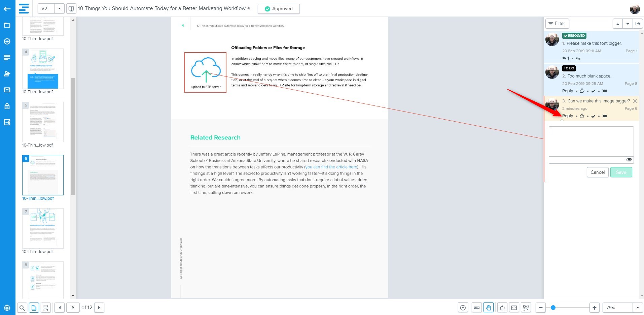
Task: Expand the 79% zoom level dropdown
Action: [x=637, y=308]
